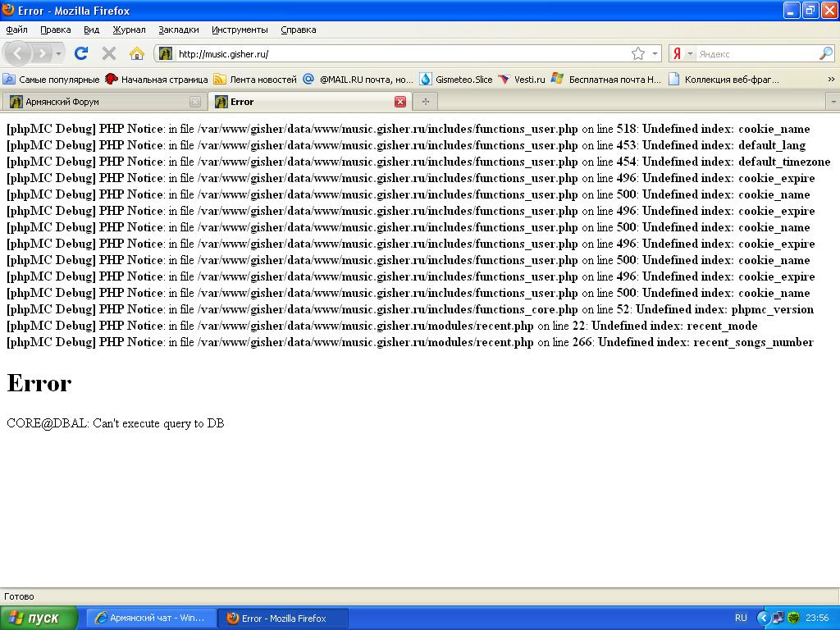
Task: Close the Армянский Форум tab
Action: point(194,102)
